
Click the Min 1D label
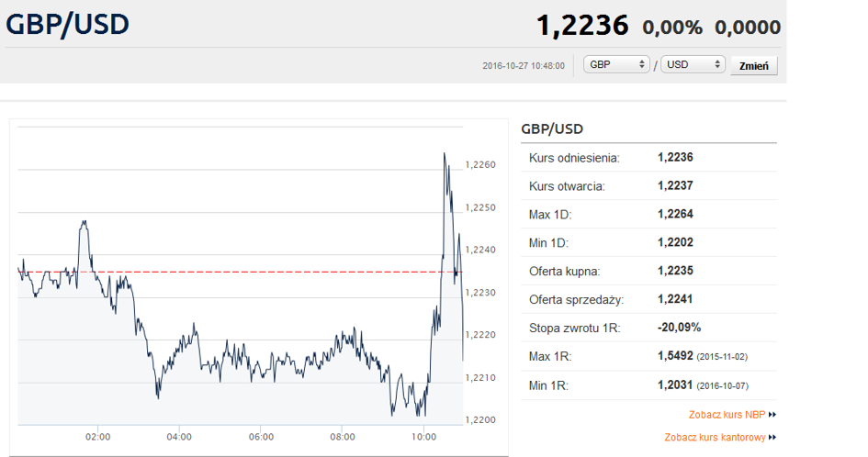click(548, 243)
